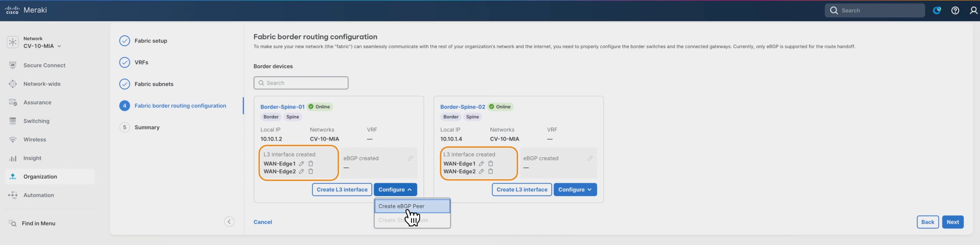Edit eBGP created on Border-Spine-02
Viewport: 980px width, 245px height.
[x=590, y=158]
